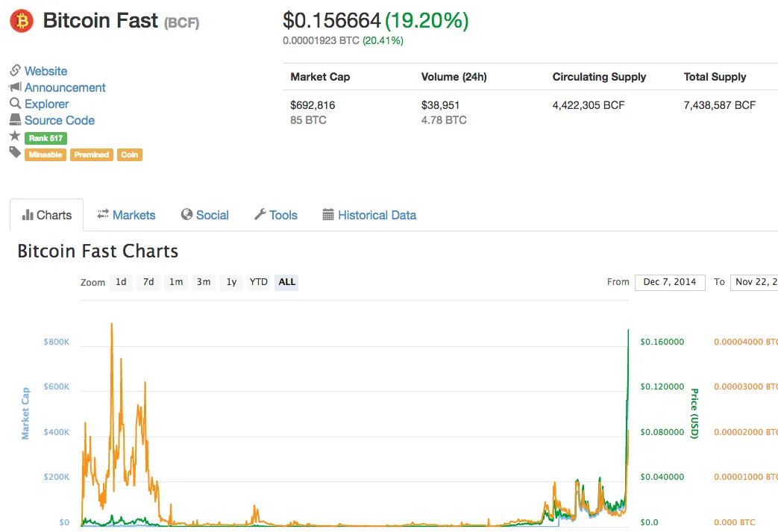Screen dimensions: 778x532
Task: Click the $692,816 market cap value
Action: 313,105
